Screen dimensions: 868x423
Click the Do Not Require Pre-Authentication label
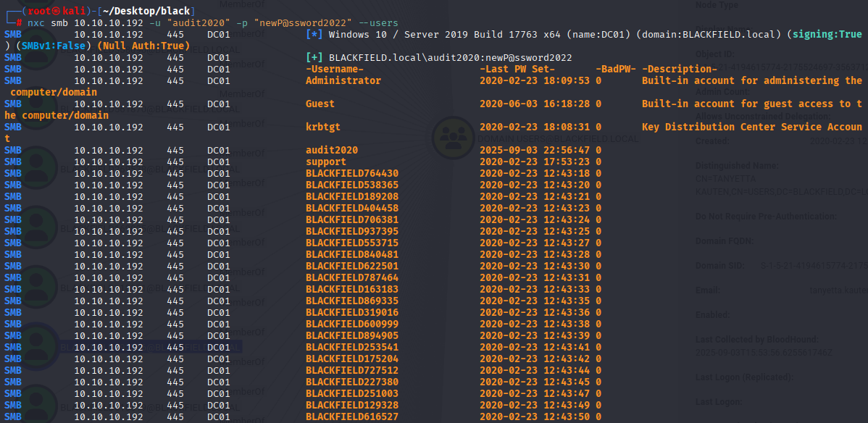point(766,216)
